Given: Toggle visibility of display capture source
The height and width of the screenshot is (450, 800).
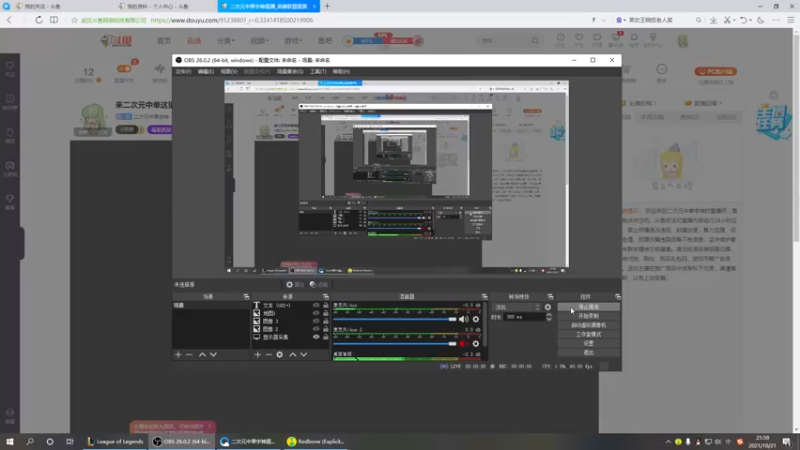Looking at the screenshot, I should pos(316,337).
